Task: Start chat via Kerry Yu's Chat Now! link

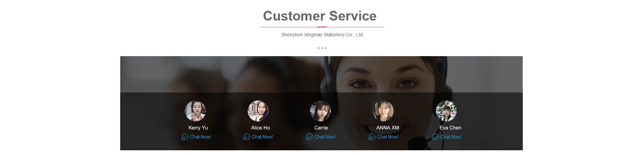Action: [x=201, y=137]
